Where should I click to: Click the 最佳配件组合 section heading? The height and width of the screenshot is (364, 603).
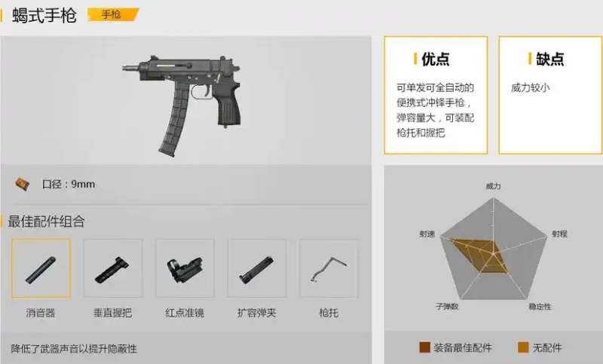(46, 222)
